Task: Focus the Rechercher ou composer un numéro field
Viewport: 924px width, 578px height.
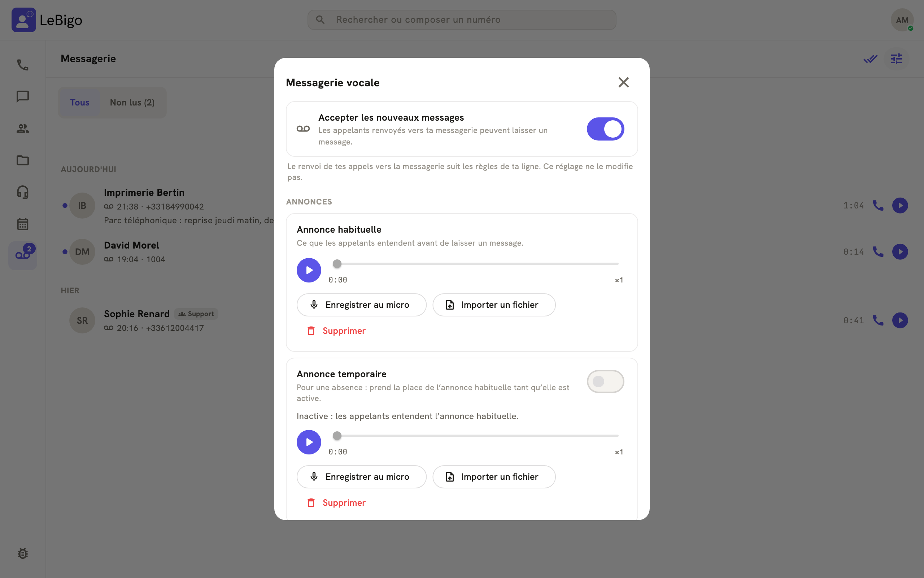Action: [x=462, y=20]
